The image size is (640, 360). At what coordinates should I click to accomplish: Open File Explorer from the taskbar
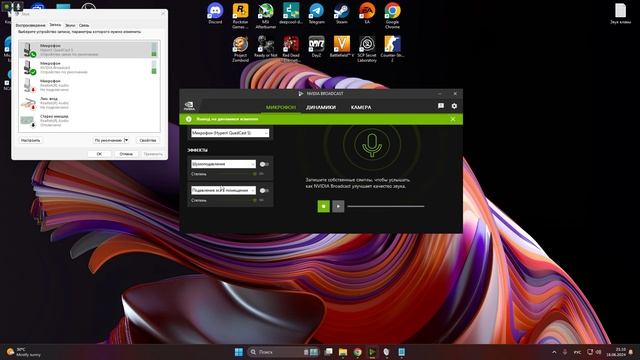[343, 352]
